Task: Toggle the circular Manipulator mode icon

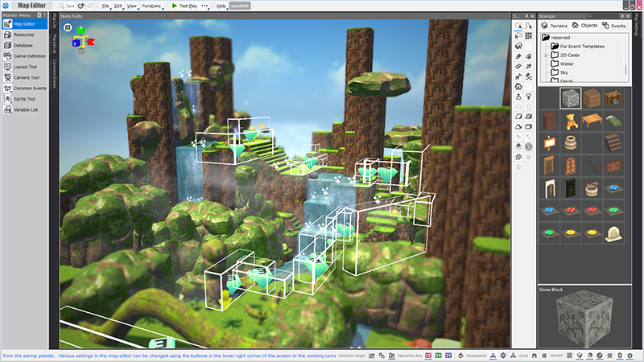Action: point(503,356)
